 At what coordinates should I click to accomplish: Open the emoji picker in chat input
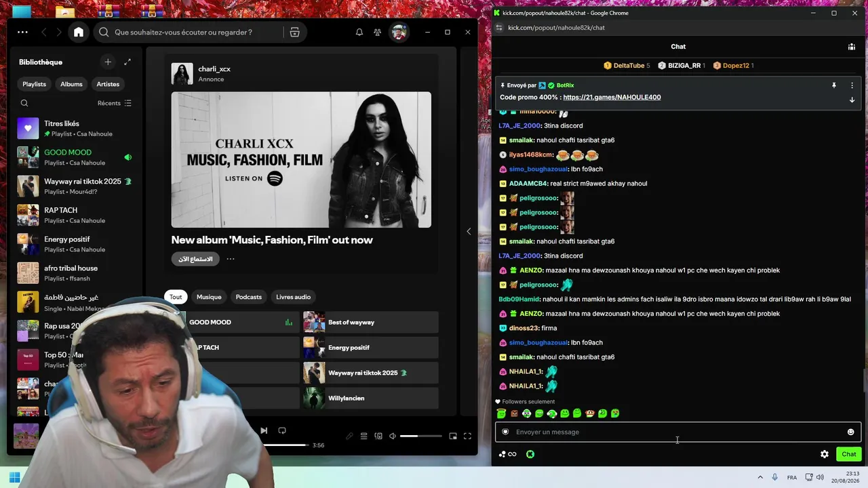[x=851, y=432]
